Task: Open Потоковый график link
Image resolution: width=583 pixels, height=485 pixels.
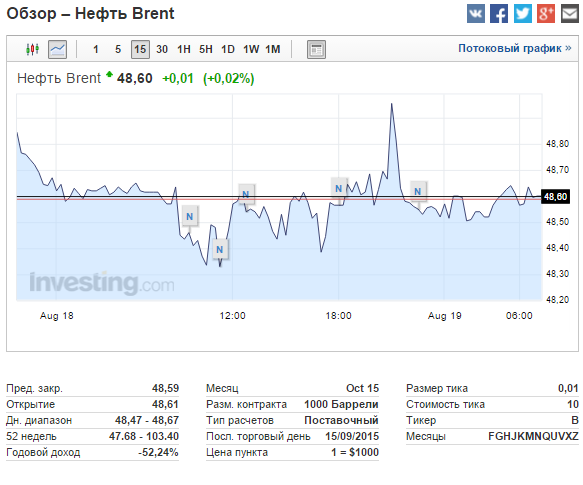Action: (515, 48)
